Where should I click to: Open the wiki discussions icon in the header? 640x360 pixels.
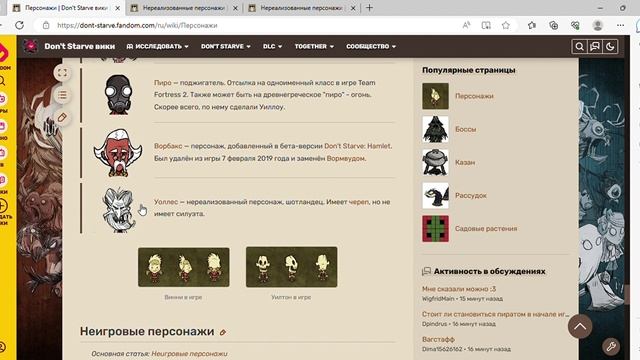tap(595, 47)
